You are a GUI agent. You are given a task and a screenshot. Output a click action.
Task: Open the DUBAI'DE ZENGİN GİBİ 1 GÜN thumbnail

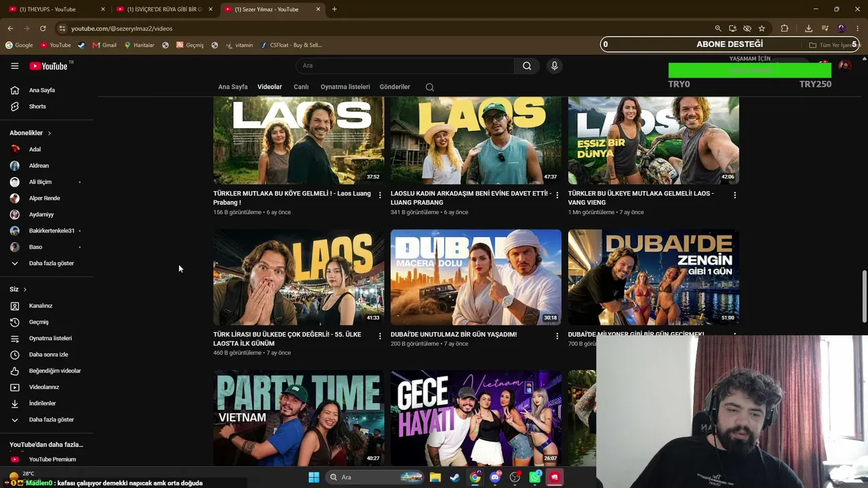[654, 277]
